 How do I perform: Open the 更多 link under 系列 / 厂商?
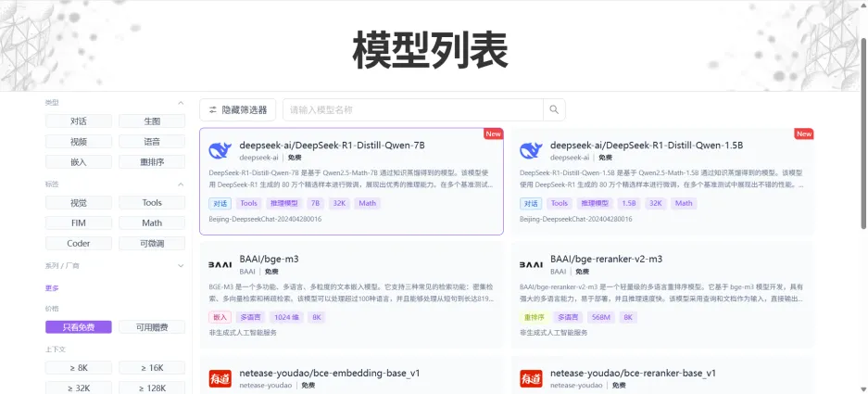pyautogui.click(x=52, y=288)
